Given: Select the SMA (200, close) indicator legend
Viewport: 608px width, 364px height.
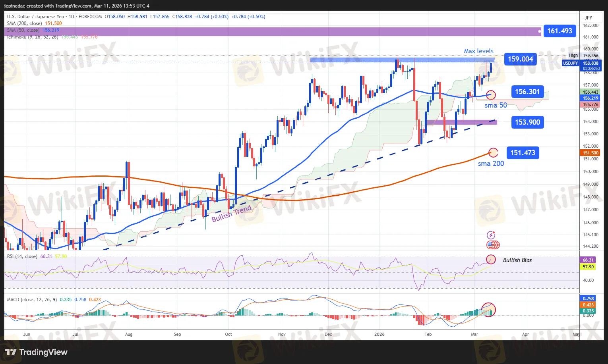Looking at the screenshot, I should [x=26, y=23].
